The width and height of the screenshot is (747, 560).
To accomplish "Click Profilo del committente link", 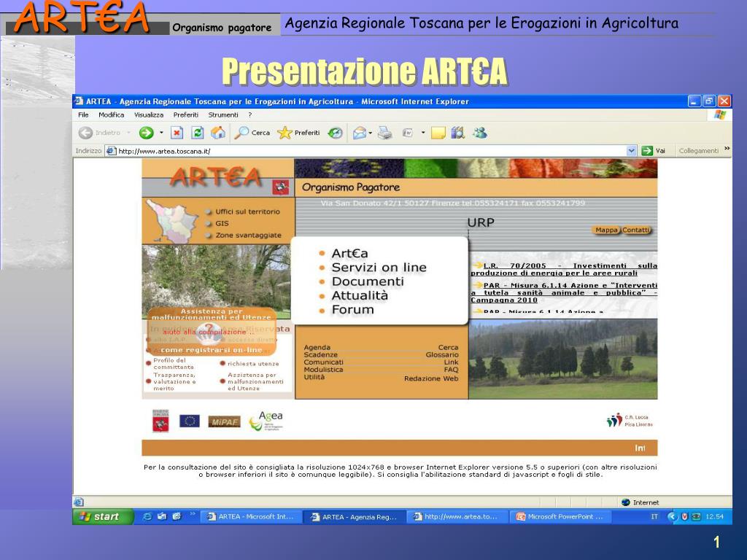I will click(174, 364).
